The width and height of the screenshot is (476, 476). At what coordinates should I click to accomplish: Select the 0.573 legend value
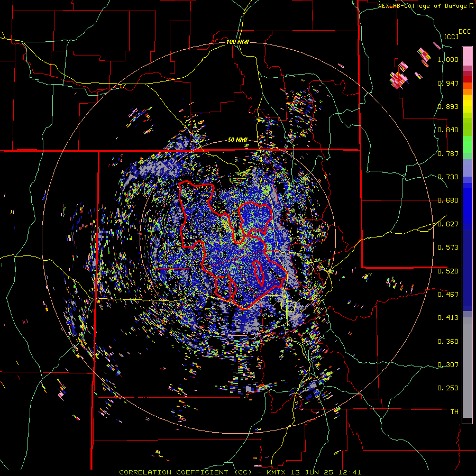[448, 248]
